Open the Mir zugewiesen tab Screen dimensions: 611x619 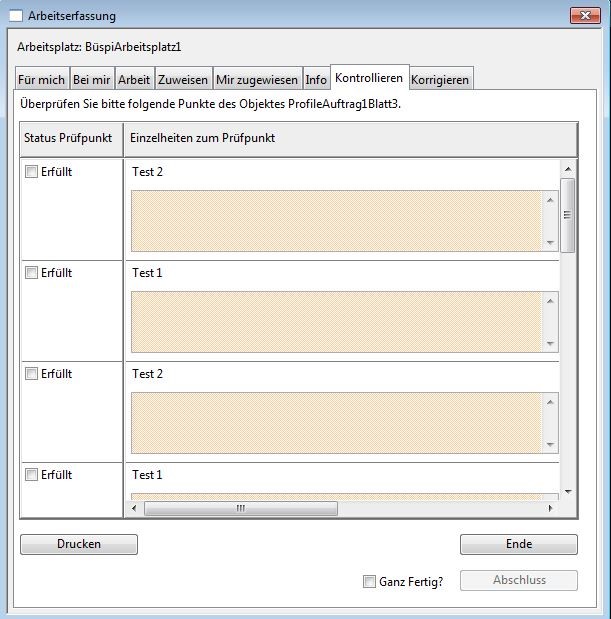point(257,80)
